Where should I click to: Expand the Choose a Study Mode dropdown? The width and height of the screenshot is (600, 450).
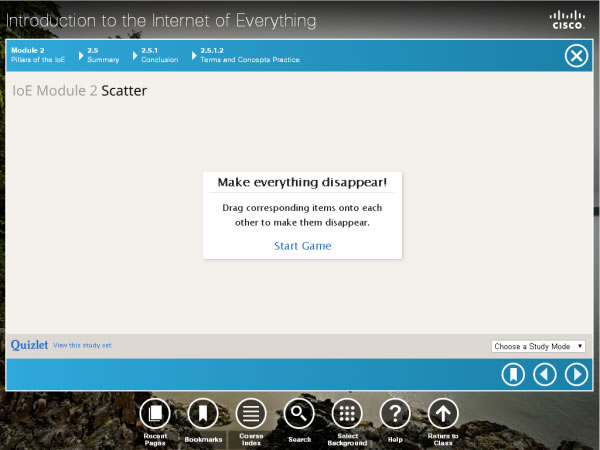pyautogui.click(x=539, y=346)
